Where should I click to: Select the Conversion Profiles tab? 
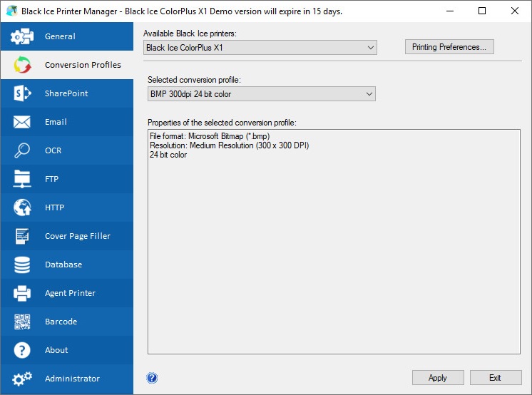(x=83, y=65)
